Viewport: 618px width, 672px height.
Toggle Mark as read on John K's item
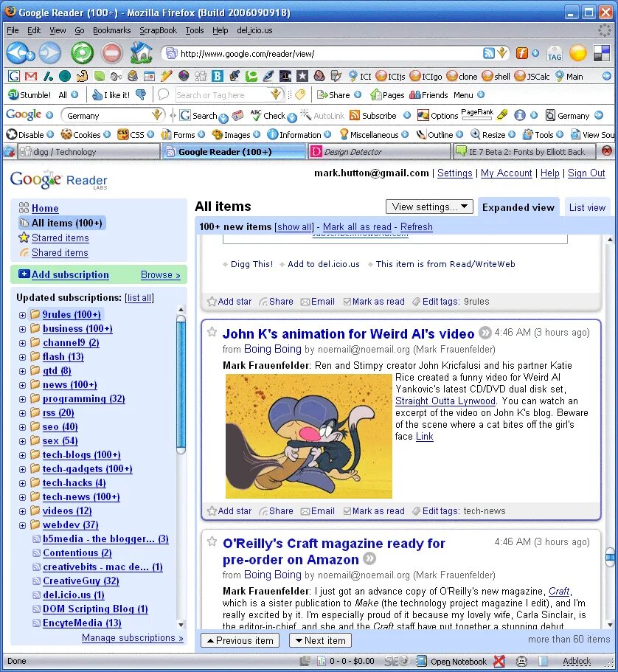tap(374, 511)
